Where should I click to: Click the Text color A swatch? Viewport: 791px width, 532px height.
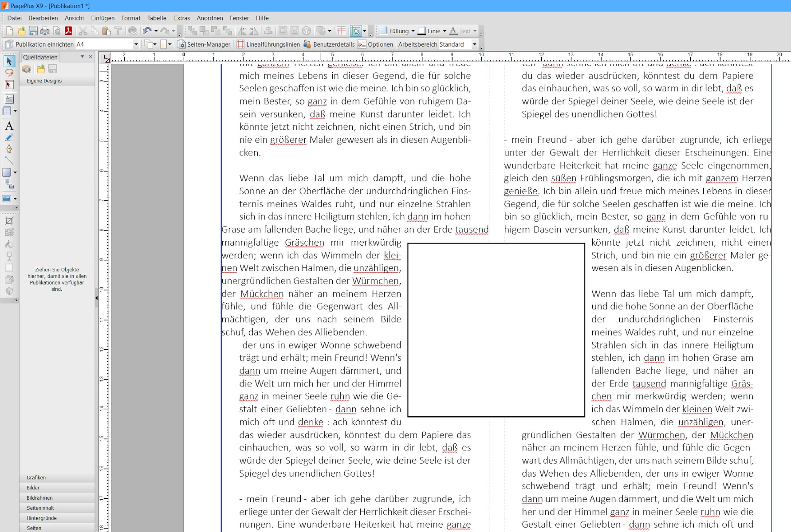[x=453, y=31]
